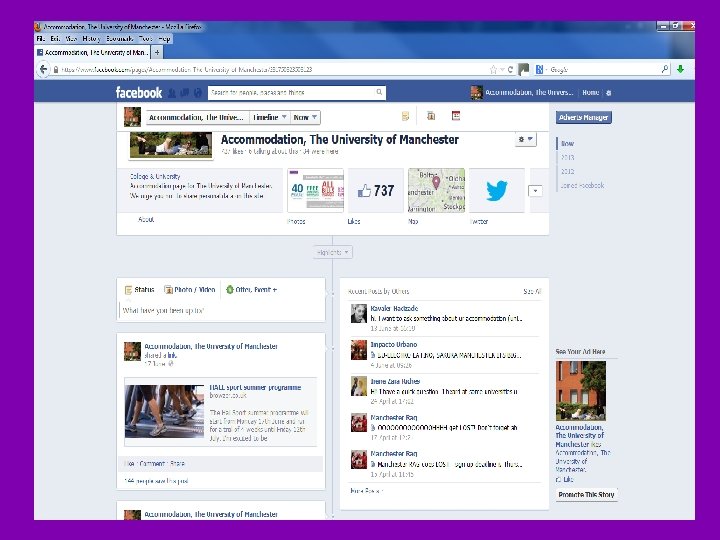Screen dimensions: 720x540
Task: Click See All in Recent Posts by Others
Action: tap(532, 291)
